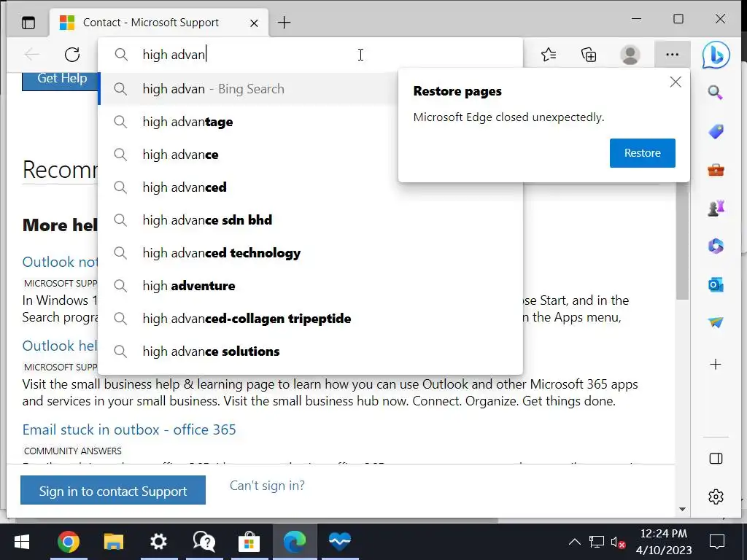Open the Windows Start menu
Screen dimensions: 747x560
click(22, 542)
